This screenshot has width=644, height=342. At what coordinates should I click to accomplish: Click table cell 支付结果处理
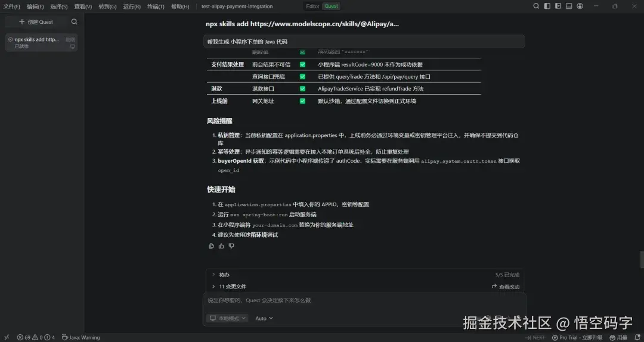[228, 64]
